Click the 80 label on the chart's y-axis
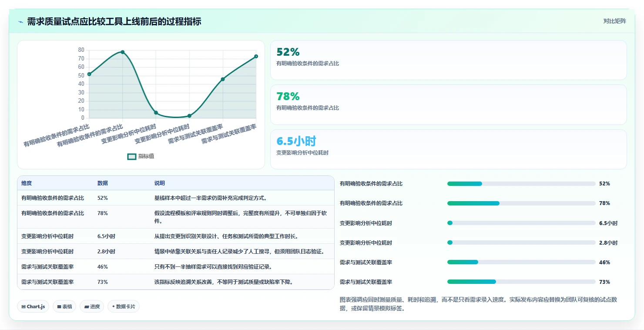Screen dimensions: 644x330 click(x=81, y=50)
